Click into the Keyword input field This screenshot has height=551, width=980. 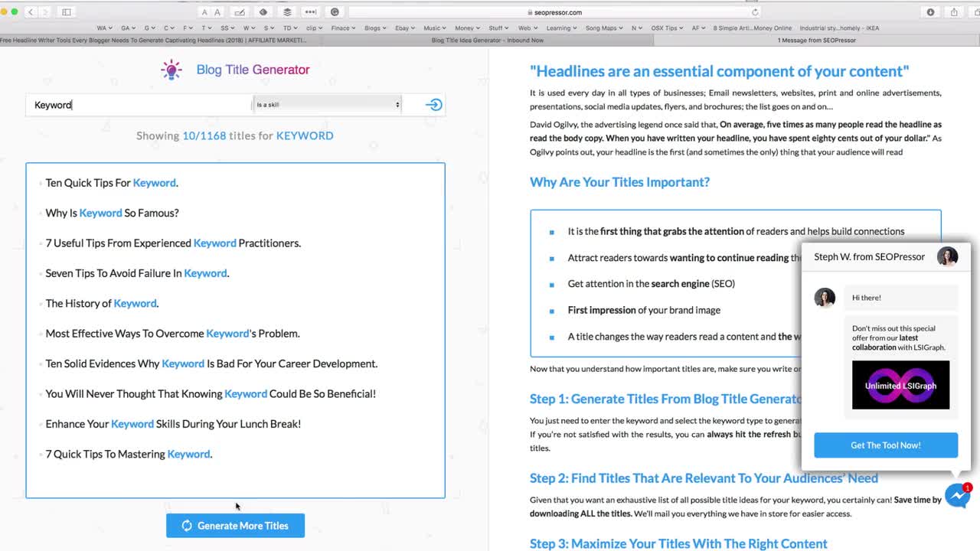click(x=138, y=105)
